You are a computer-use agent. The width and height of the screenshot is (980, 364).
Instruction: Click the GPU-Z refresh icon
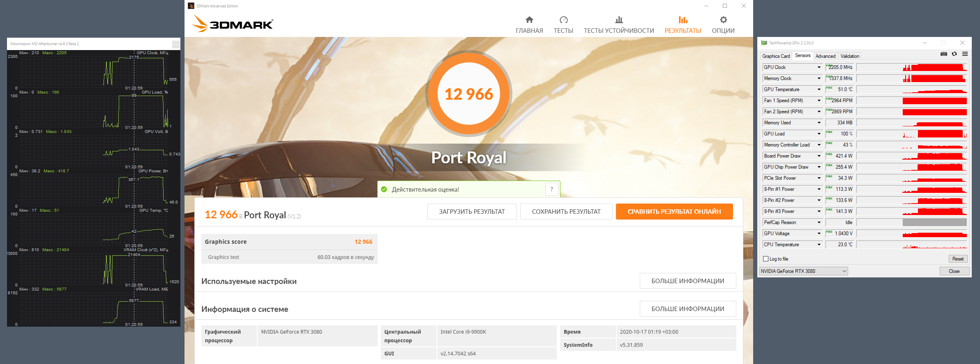[954, 54]
